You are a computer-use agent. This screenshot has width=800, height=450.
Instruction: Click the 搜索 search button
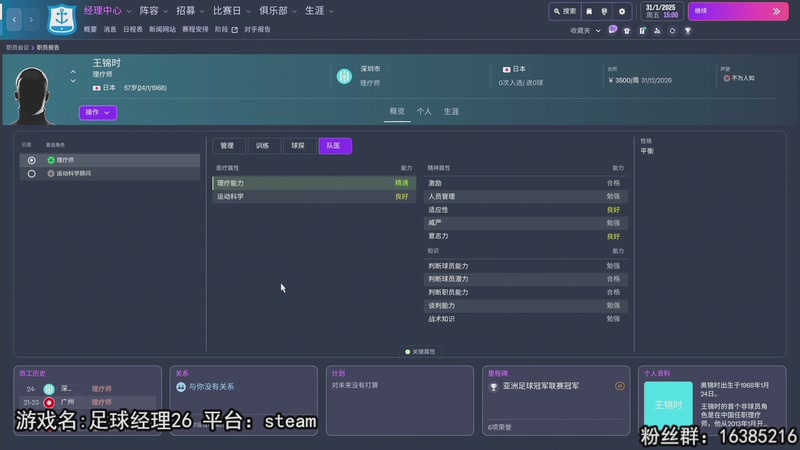(565, 11)
